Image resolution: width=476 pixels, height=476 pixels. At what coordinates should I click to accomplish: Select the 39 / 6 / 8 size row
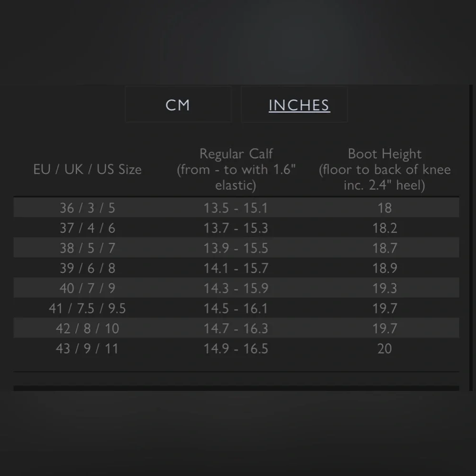(88, 268)
